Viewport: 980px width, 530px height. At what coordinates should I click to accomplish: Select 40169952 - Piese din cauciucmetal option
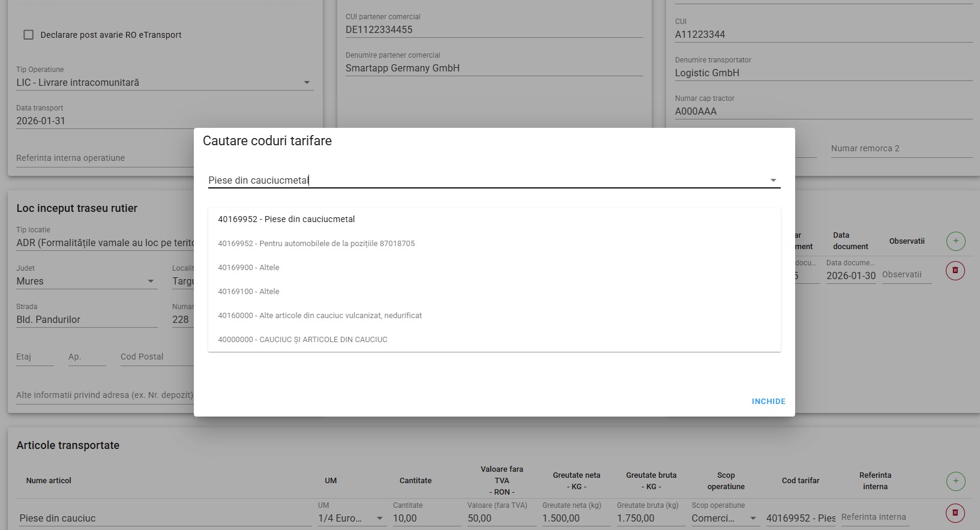(x=286, y=219)
